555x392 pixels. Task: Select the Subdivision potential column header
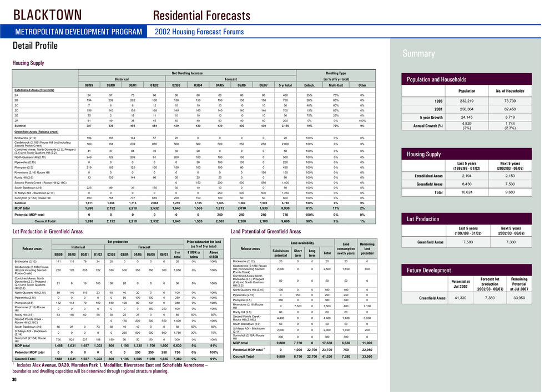pyautogui.click(x=280, y=253)
